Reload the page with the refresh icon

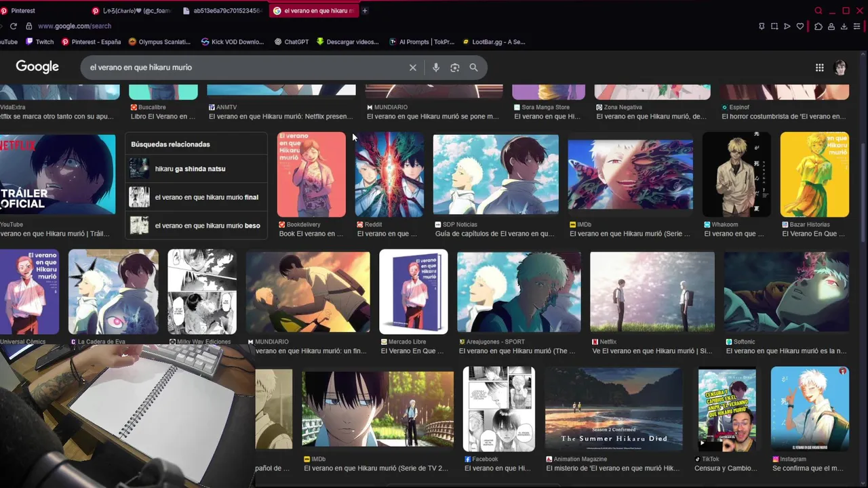(x=13, y=26)
